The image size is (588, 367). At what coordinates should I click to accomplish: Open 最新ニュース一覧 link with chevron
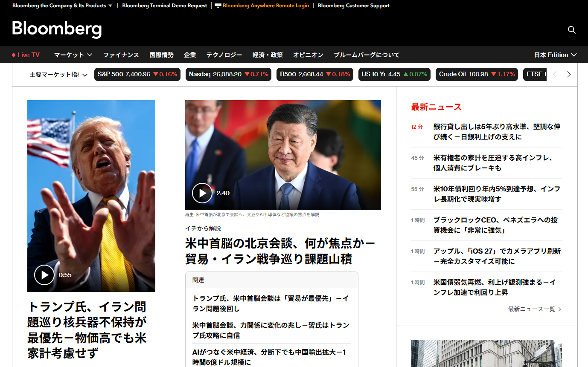535,309
